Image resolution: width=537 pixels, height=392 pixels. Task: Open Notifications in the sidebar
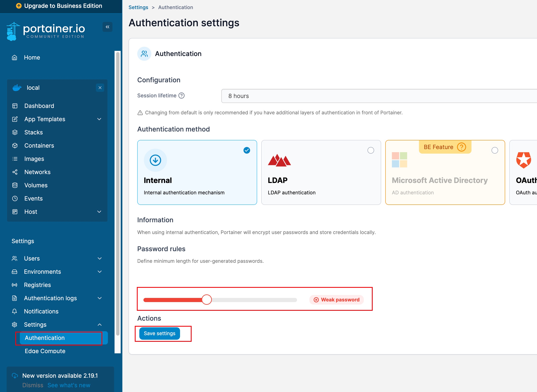tap(41, 311)
